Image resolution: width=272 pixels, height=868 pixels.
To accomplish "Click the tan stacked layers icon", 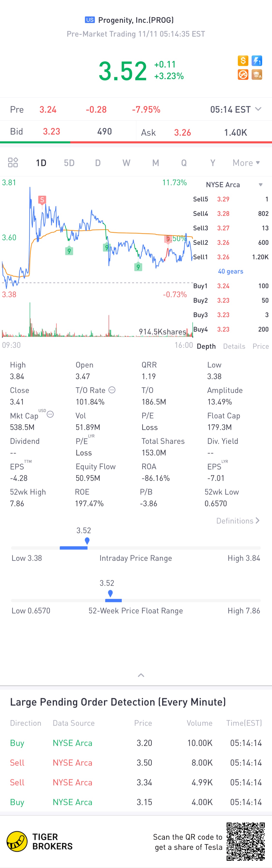I will [257, 75].
